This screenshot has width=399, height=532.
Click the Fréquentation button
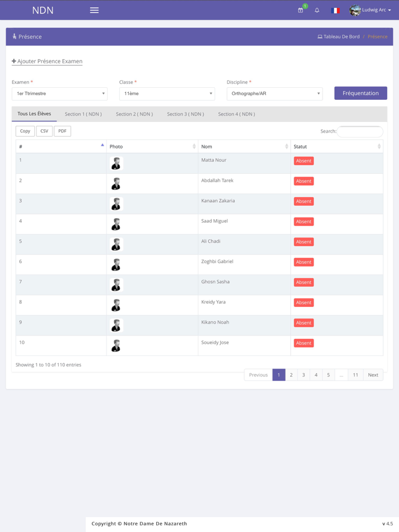point(361,93)
